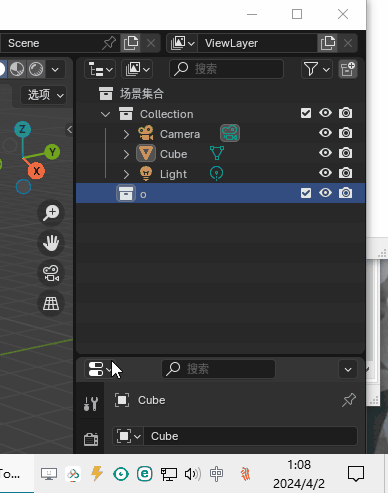Open the properties options dropdown arrow
388x493 pixels.
coord(348,369)
